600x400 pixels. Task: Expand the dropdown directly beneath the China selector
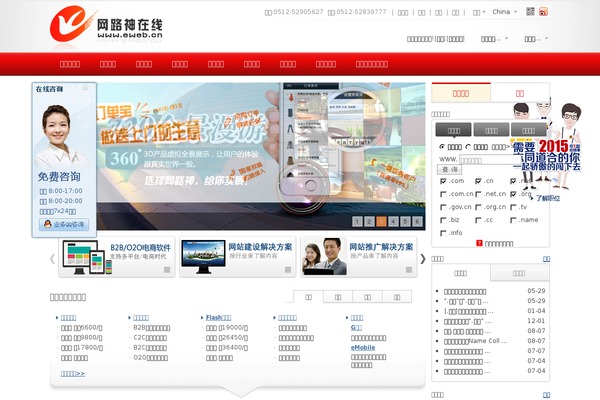[x=494, y=39]
